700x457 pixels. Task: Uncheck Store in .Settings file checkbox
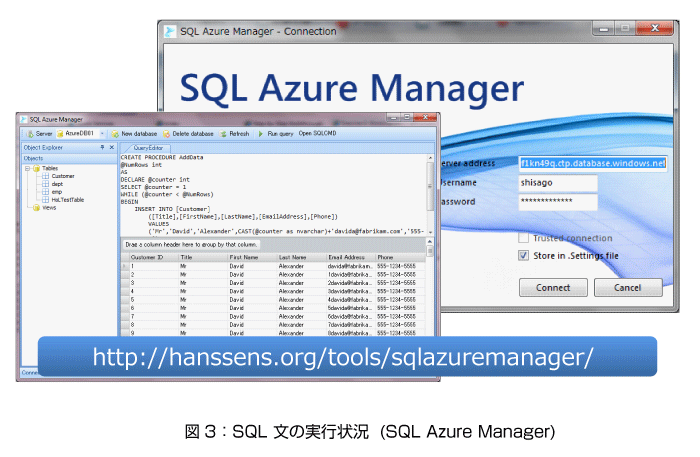pyautogui.click(x=523, y=255)
